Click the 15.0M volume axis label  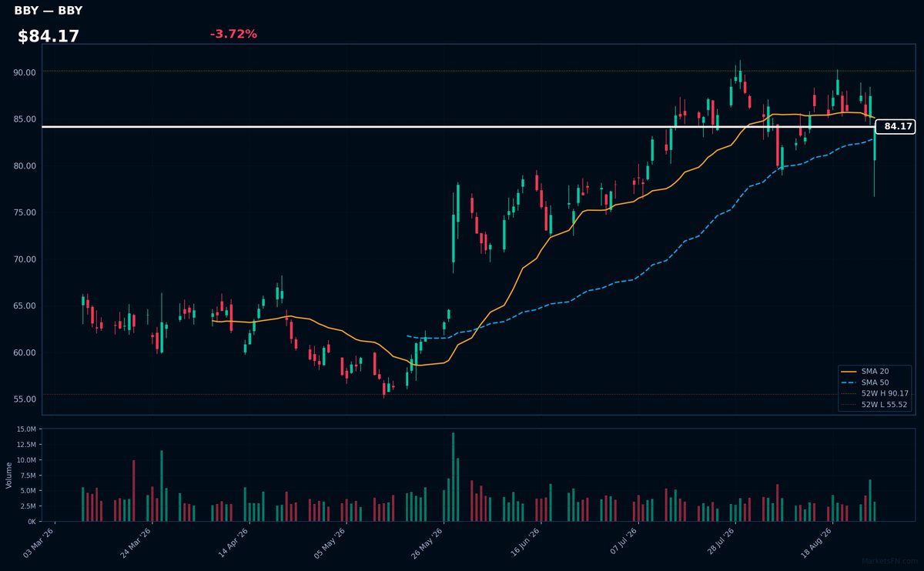click(26, 429)
